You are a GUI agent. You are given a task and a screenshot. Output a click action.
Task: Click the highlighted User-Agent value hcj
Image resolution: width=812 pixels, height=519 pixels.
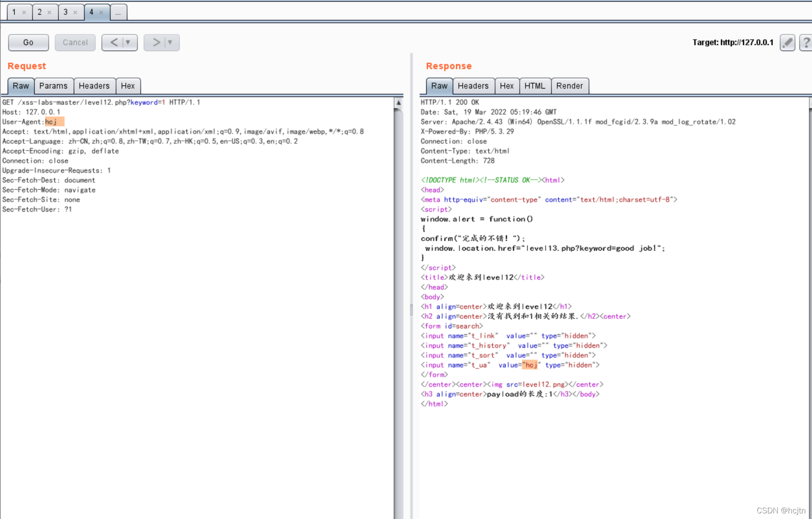(54, 122)
